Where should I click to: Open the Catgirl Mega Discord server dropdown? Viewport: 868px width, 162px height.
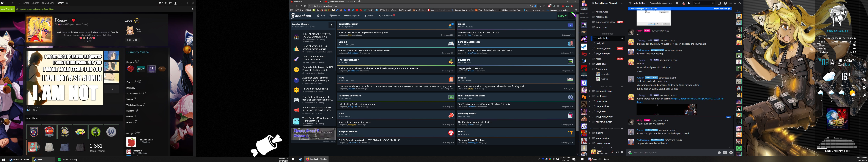click(x=622, y=3)
